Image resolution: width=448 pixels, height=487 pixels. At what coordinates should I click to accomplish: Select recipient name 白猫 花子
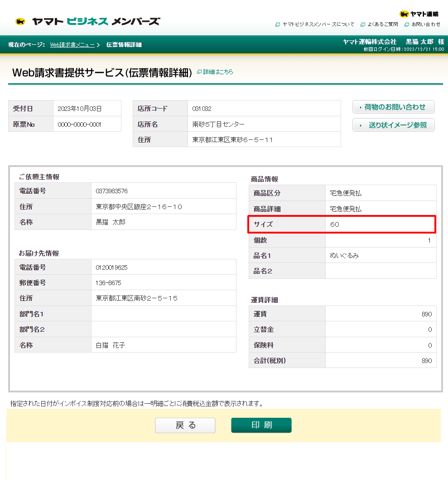(x=111, y=345)
